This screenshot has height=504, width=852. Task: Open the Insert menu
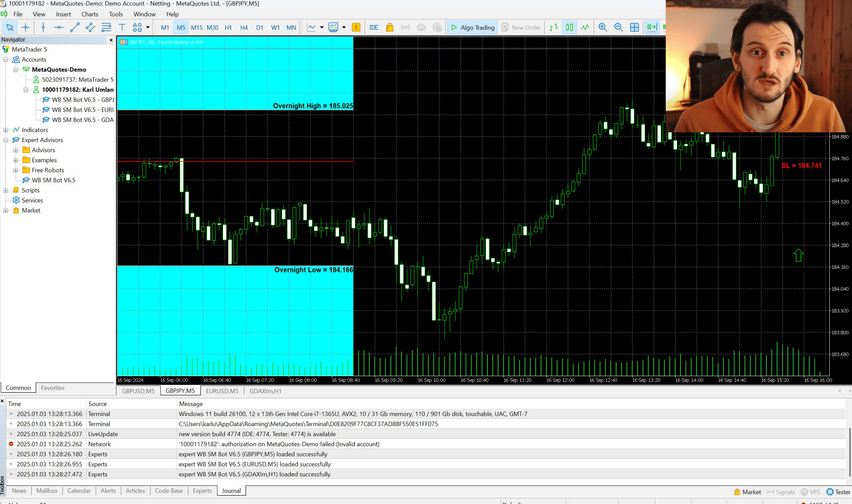pos(63,14)
